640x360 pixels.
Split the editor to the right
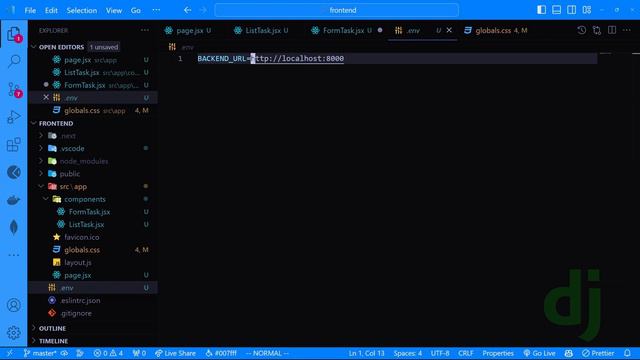[612, 30]
